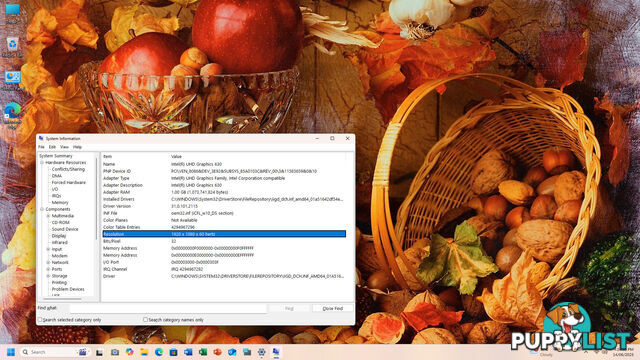
Task: Open the View menu
Action: click(x=64, y=147)
